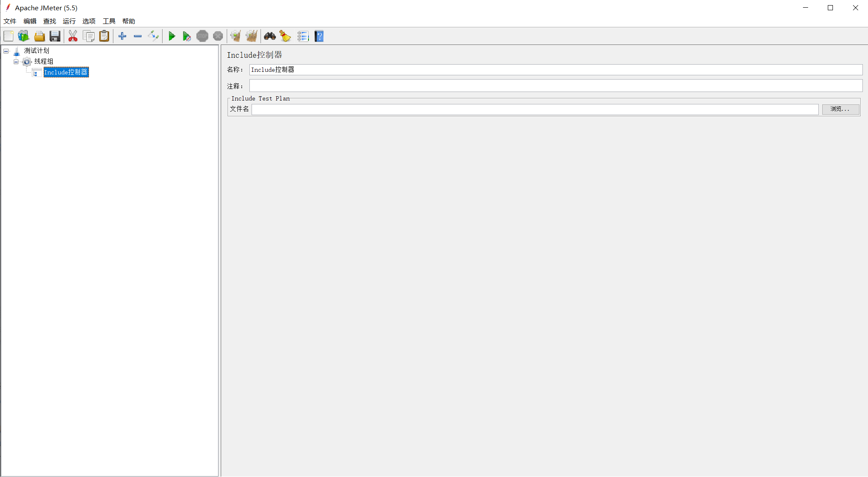Close the Apache JMeter window
The width and height of the screenshot is (868, 477).
855,8
